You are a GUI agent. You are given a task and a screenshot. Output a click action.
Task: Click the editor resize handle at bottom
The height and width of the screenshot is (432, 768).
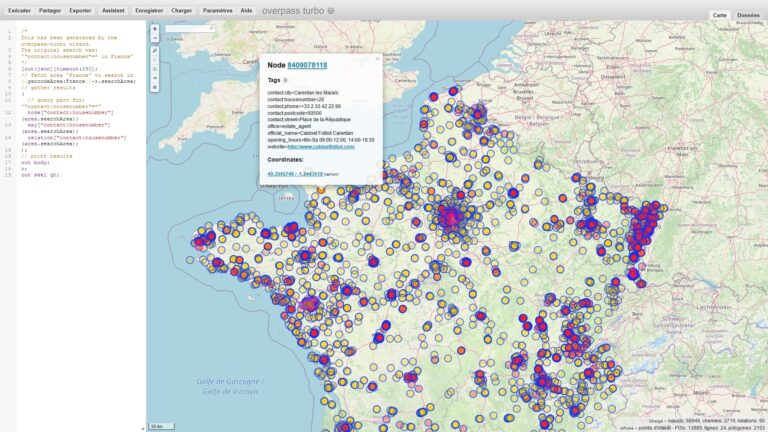[x=142, y=429]
